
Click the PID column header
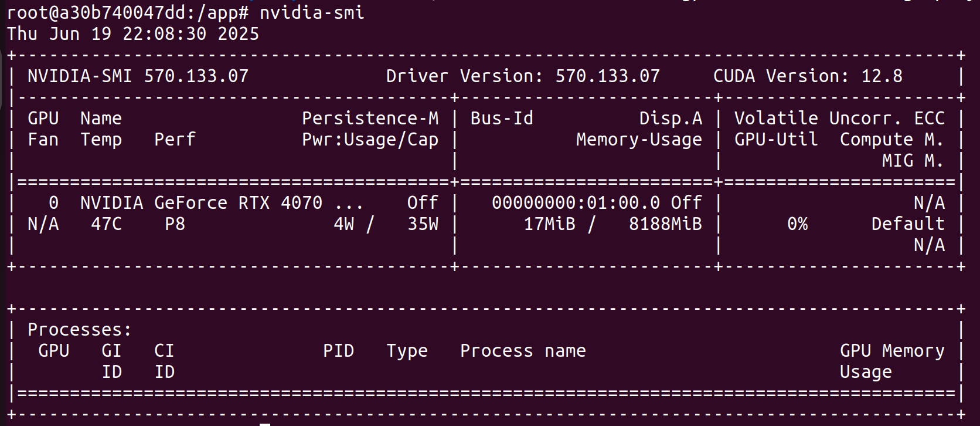(x=339, y=350)
